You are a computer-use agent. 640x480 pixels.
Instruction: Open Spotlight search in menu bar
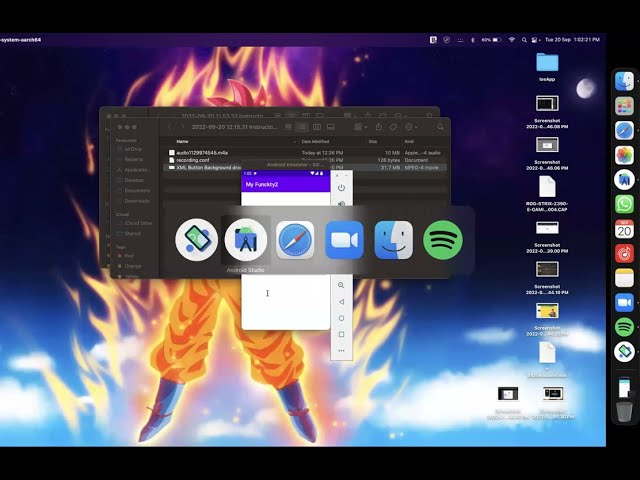point(524,40)
